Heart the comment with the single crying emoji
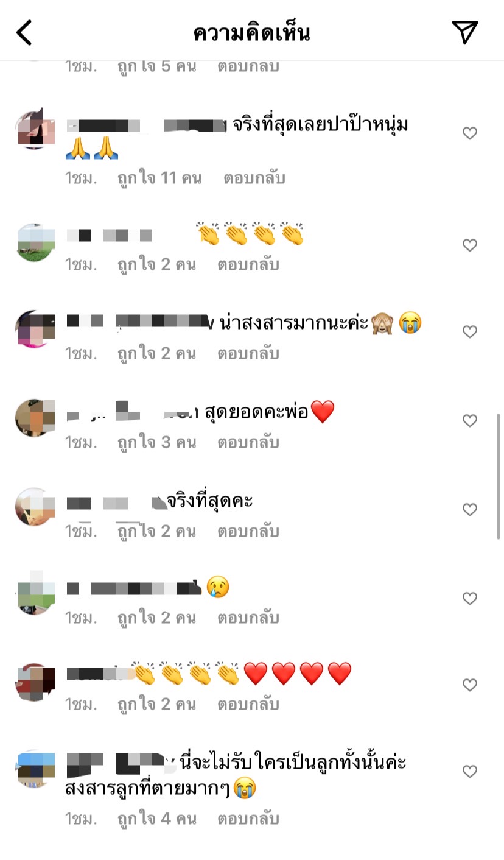The width and height of the screenshot is (504, 860). [469, 598]
